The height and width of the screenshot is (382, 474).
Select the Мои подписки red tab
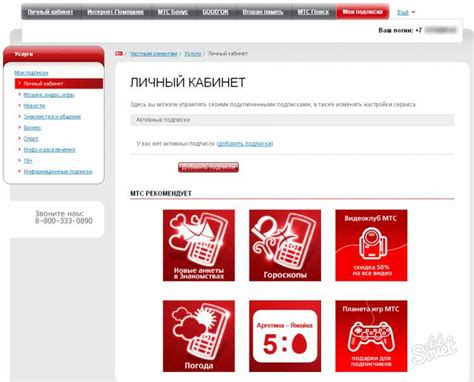pos(363,12)
